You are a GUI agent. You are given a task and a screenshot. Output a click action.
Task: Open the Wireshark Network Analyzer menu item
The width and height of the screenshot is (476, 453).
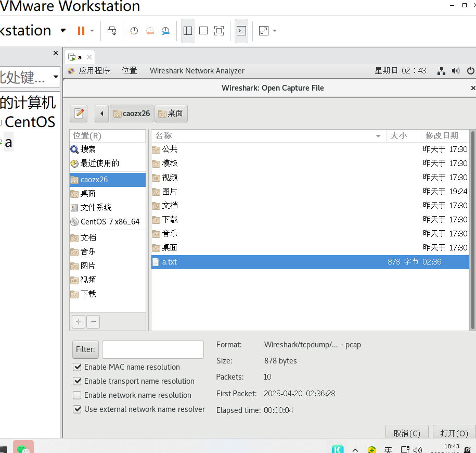point(197,71)
